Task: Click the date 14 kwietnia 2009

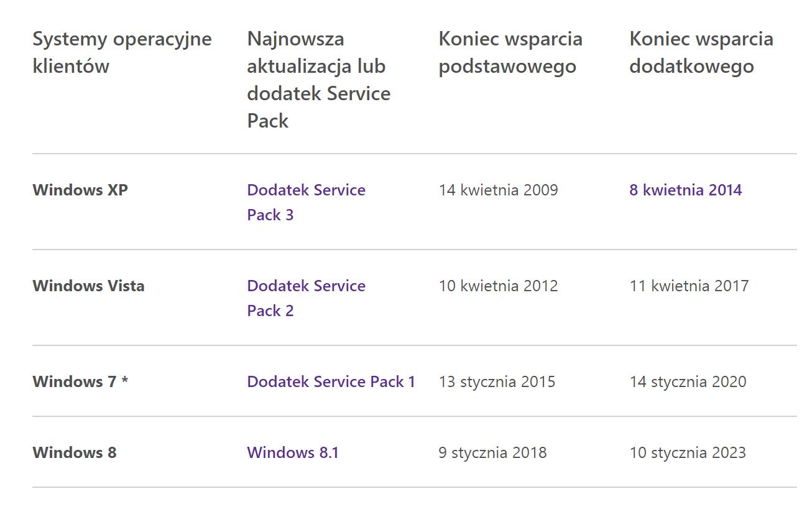Action: coord(498,190)
